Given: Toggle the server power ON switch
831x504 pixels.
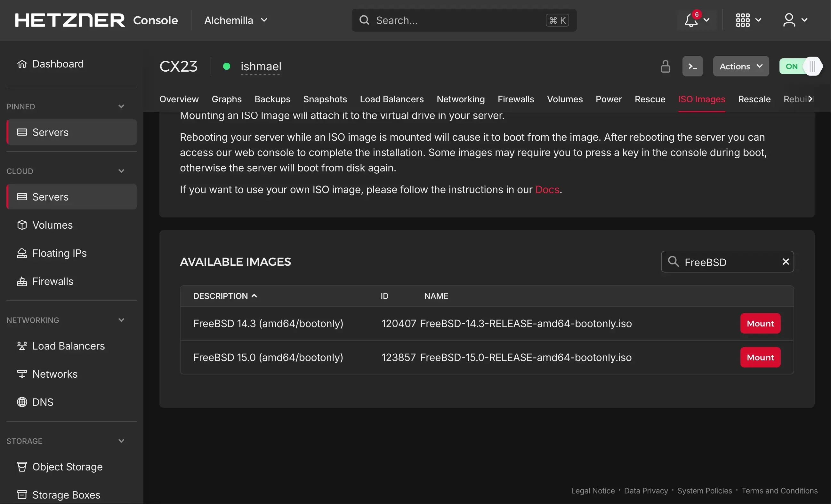Looking at the screenshot, I should pyautogui.click(x=801, y=67).
